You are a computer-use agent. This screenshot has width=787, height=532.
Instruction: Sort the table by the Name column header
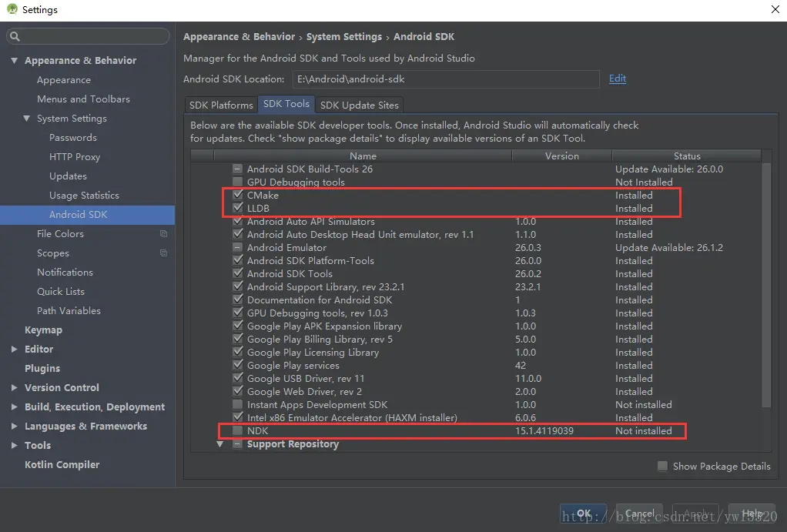click(363, 156)
